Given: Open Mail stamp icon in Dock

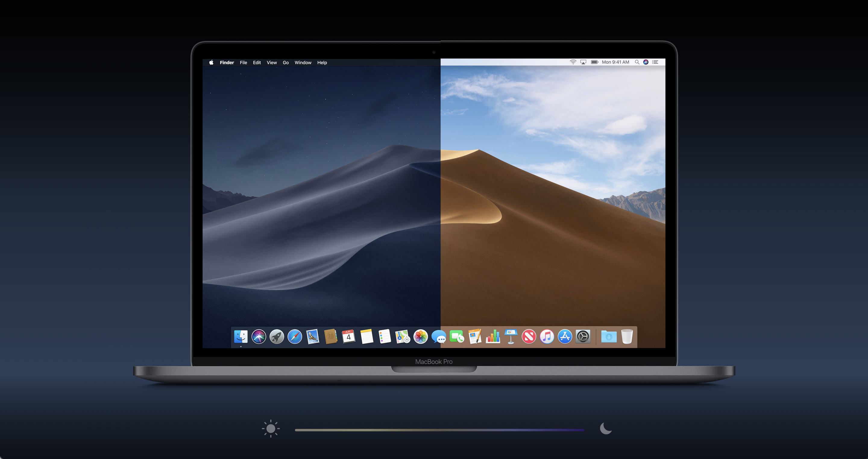Looking at the screenshot, I should [313, 337].
